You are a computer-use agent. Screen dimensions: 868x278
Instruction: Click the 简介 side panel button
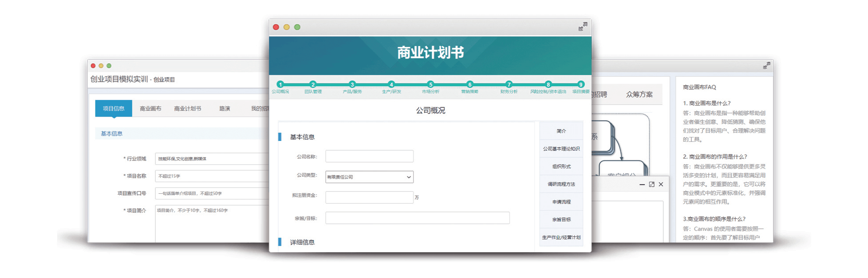(x=561, y=131)
